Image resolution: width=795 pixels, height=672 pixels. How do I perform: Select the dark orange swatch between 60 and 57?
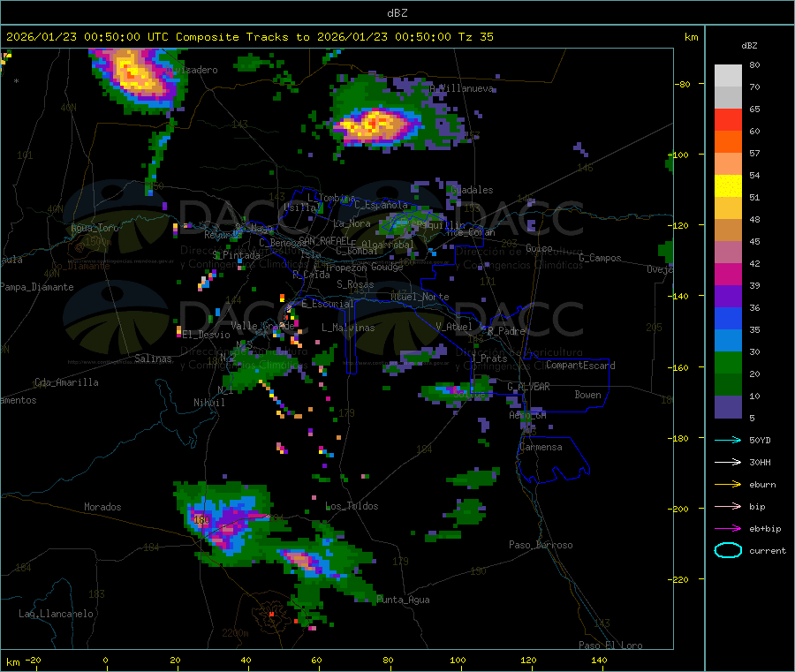click(x=728, y=142)
